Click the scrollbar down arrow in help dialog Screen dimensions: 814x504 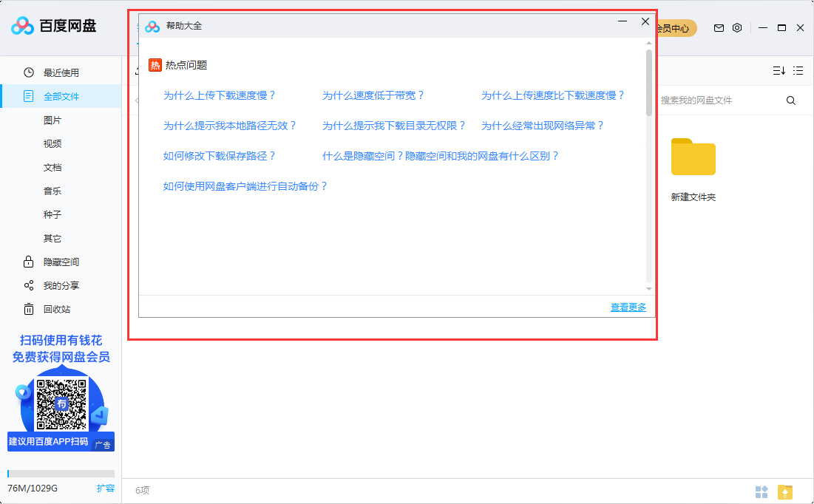point(649,289)
